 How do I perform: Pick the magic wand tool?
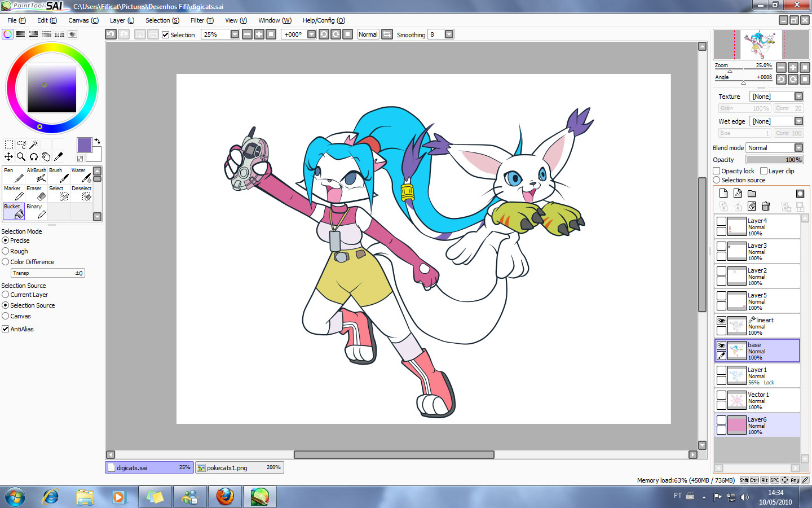click(x=33, y=144)
